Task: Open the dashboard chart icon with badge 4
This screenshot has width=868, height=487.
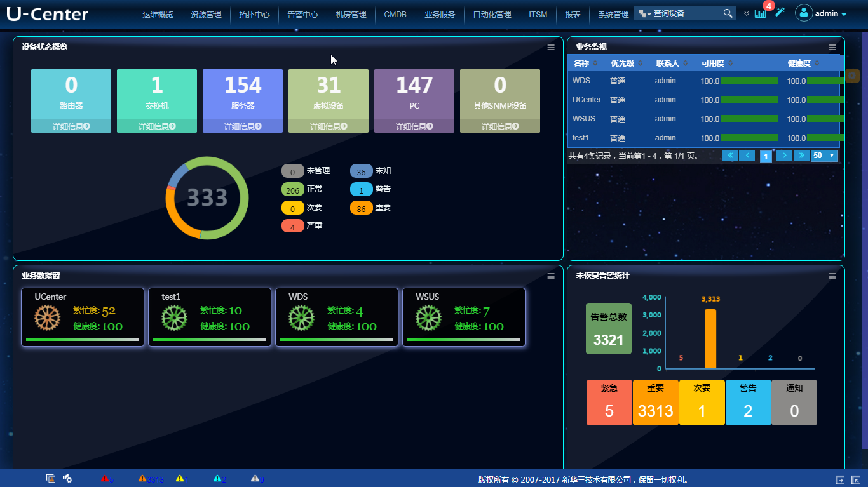Action: pyautogui.click(x=761, y=13)
